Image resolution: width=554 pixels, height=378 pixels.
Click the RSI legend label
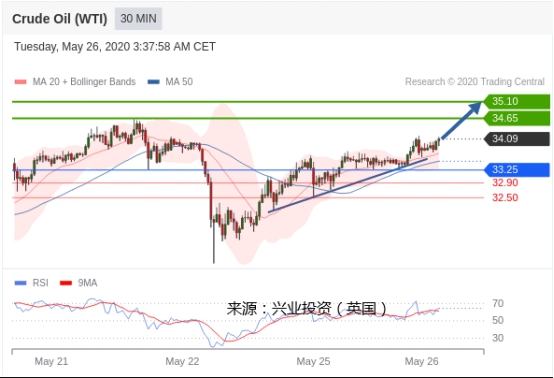tap(41, 283)
